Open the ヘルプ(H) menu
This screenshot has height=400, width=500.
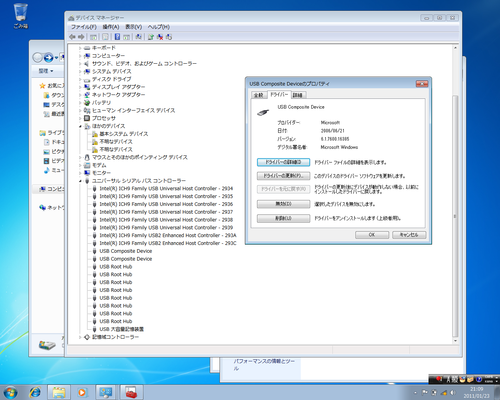(159, 27)
